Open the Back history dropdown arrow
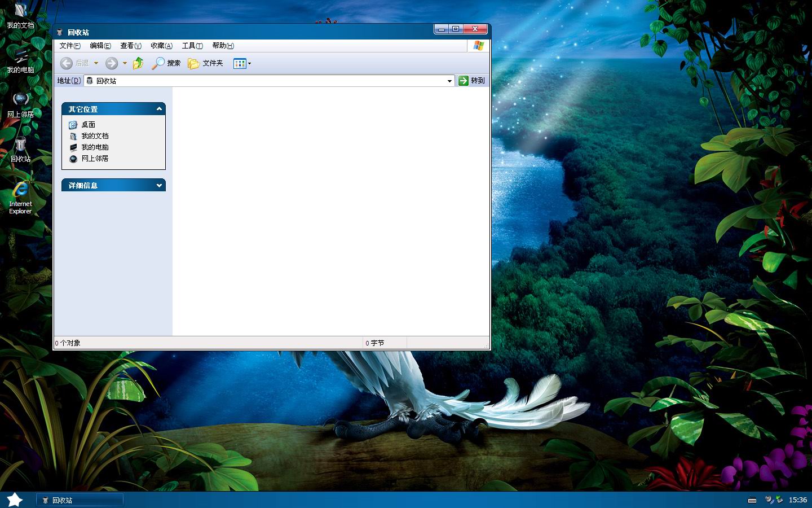This screenshot has height=508, width=812. tap(96, 63)
